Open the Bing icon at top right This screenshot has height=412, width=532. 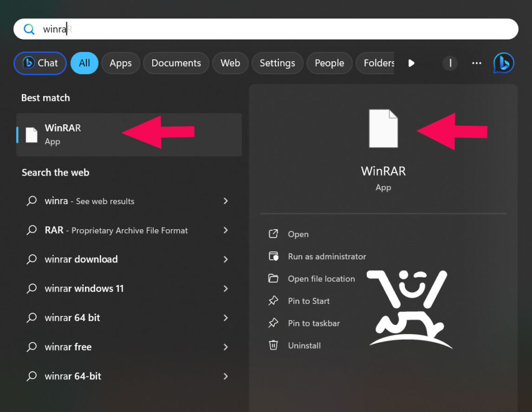503,63
